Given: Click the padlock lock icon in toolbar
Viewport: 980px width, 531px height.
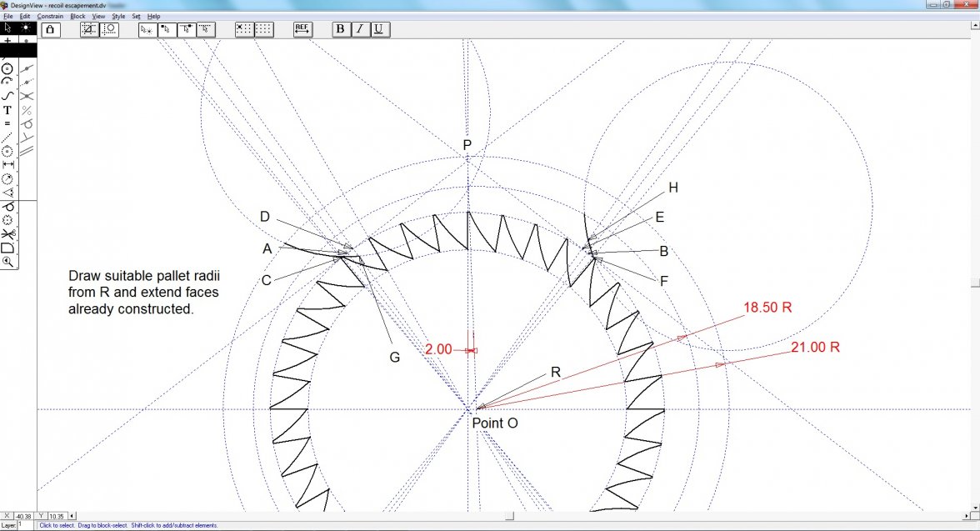Looking at the screenshot, I should (x=50, y=29).
